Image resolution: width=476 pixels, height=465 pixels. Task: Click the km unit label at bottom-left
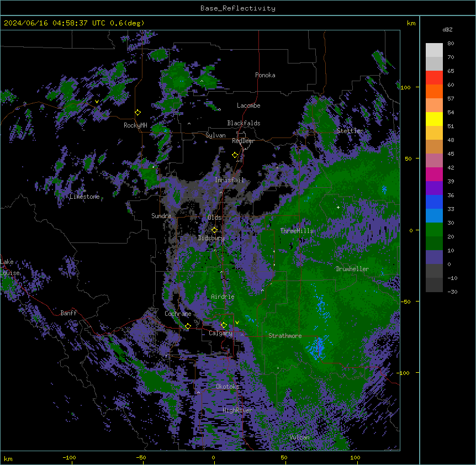point(8,458)
